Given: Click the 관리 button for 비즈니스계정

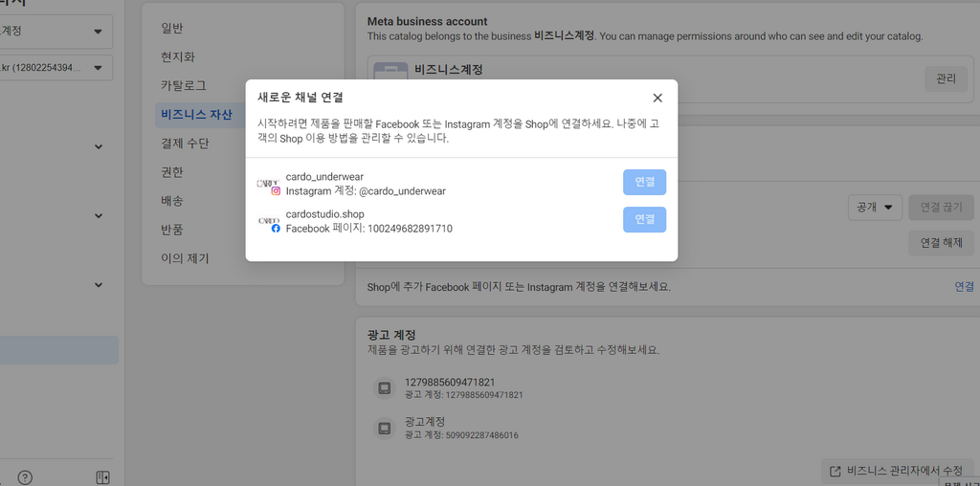Looking at the screenshot, I should (x=946, y=79).
